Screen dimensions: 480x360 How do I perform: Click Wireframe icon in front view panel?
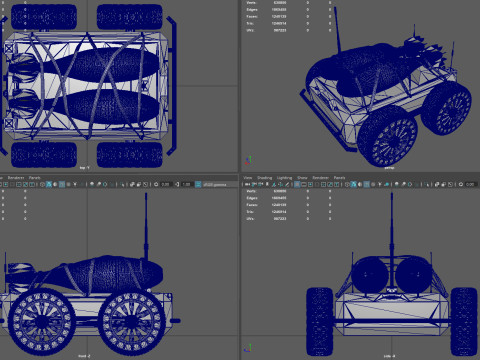tap(42, 184)
